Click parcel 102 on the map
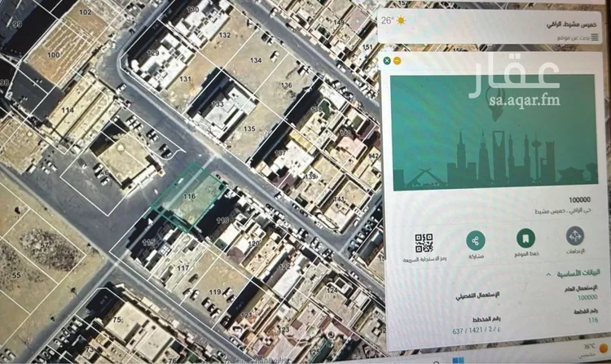 point(85,12)
